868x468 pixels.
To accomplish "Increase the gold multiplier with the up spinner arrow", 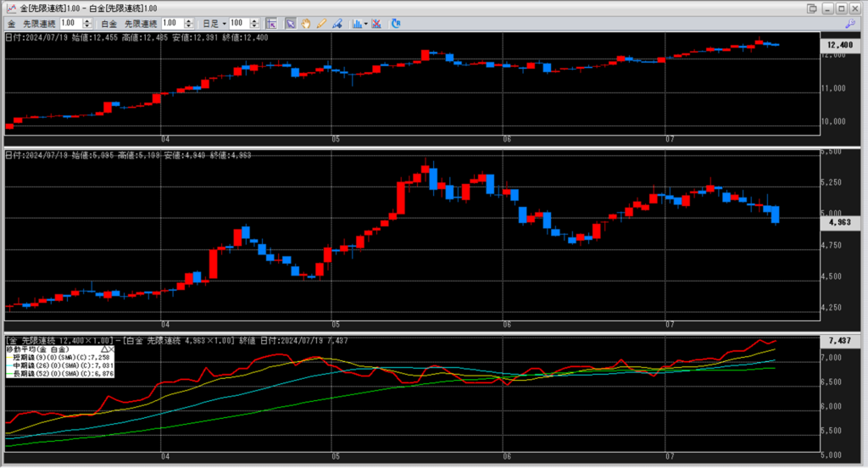I will pyautogui.click(x=87, y=21).
